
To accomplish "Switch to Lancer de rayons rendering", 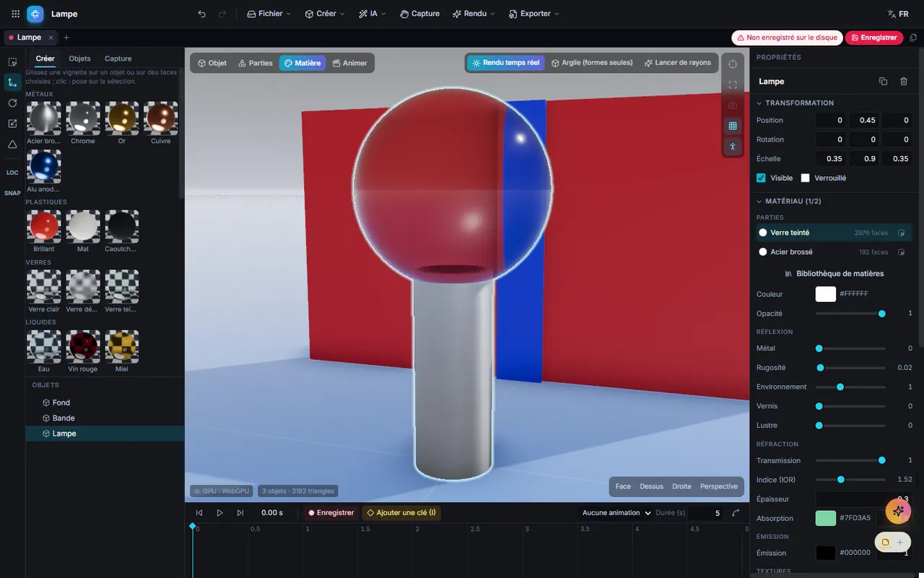I will (677, 63).
